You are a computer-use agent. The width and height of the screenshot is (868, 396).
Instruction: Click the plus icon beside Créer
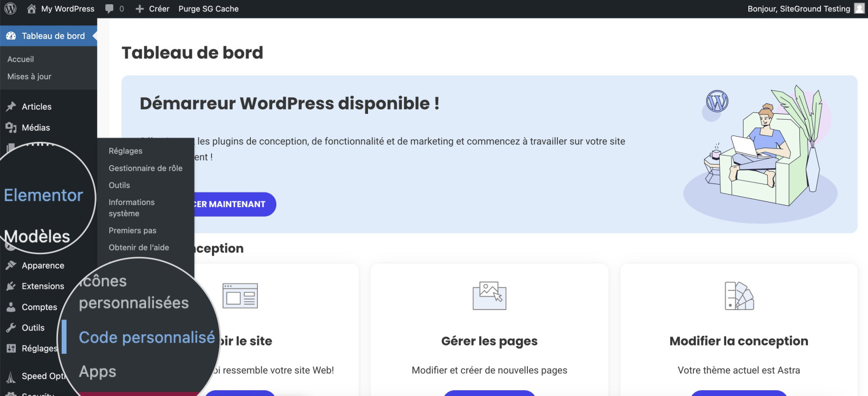(140, 9)
